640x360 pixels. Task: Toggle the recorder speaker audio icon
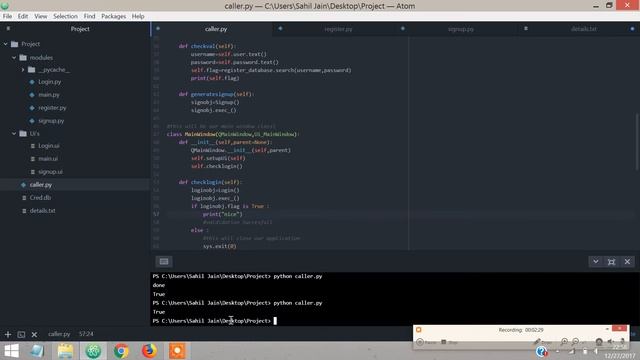[x=610, y=342]
